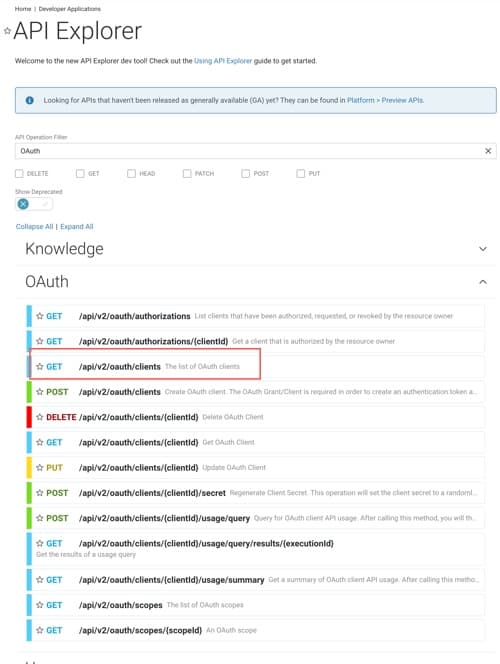Image resolution: width=500 pixels, height=664 pixels.
Task: Favorite the API Explorer page title star
Action: pyautogui.click(x=7, y=31)
